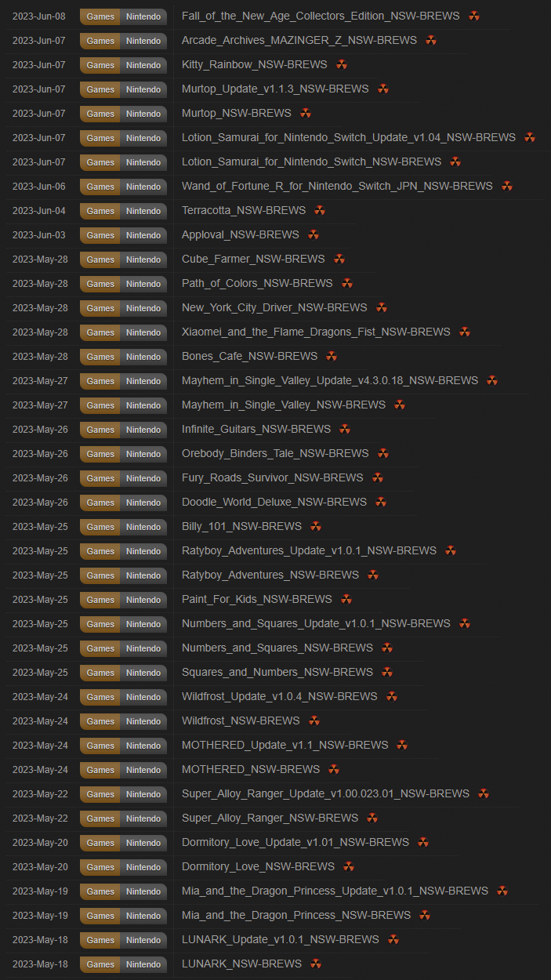Click nuke icon beside Paint_For_Kids
This screenshot has height=980, width=551.
(x=346, y=599)
